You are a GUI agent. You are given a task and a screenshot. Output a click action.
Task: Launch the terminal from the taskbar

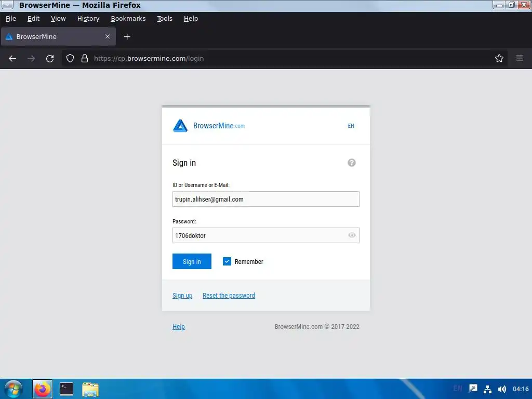(66, 389)
